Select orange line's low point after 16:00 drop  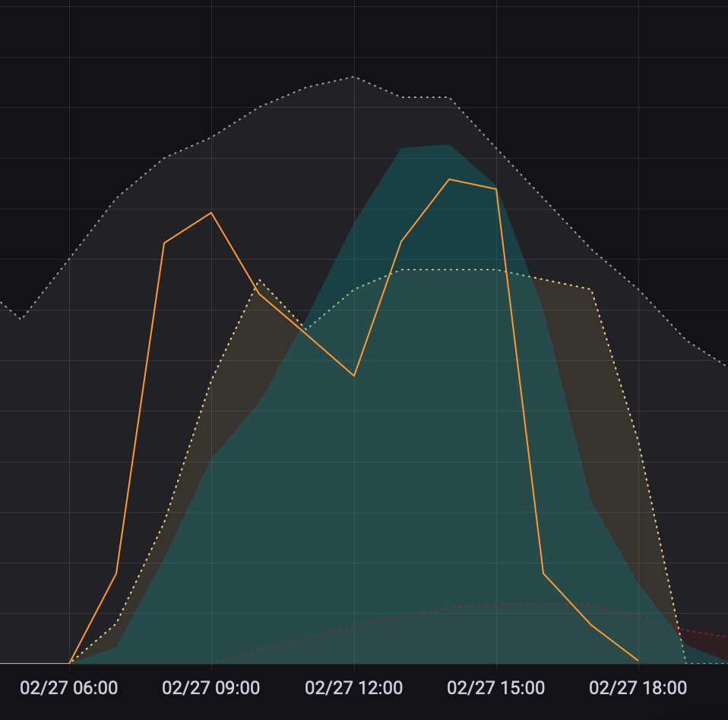click(x=543, y=573)
